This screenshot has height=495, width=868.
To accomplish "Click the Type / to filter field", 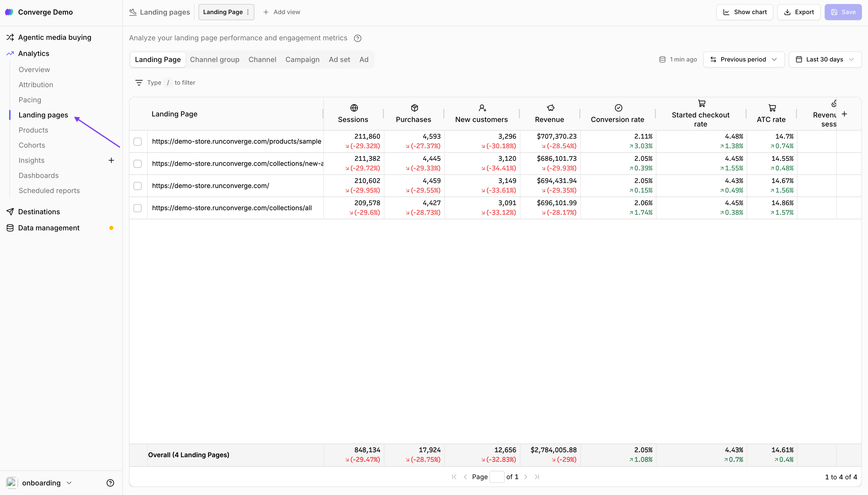I will pyautogui.click(x=171, y=83).
